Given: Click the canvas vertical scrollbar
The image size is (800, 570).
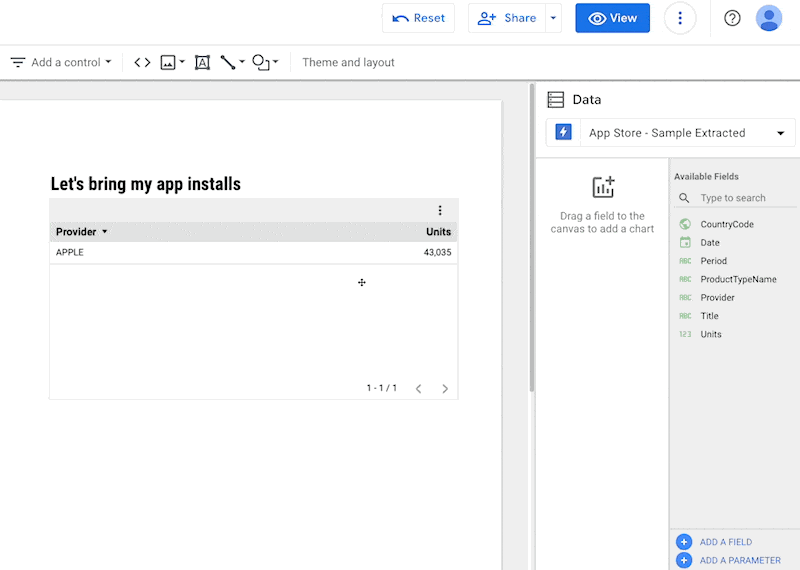Looking at the screenshot, I should tap(532, 238).
